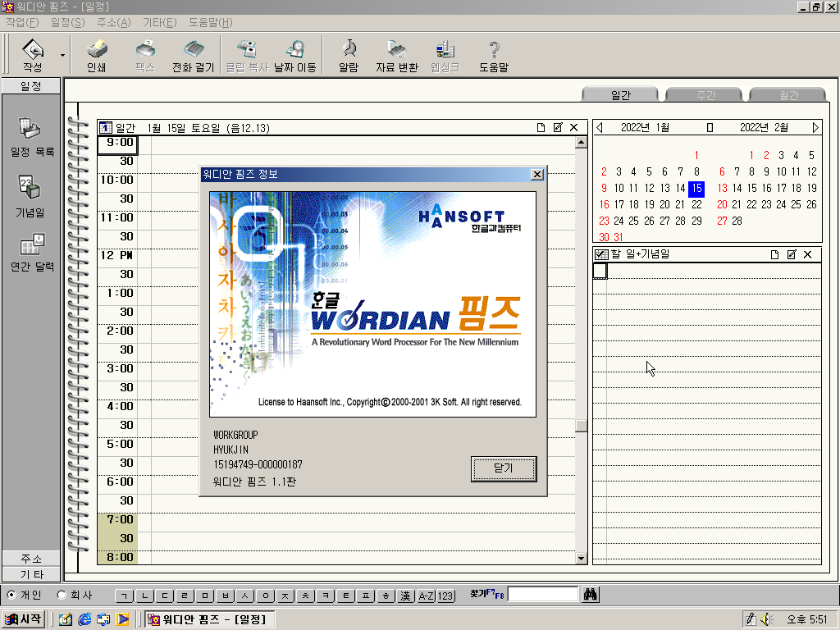The image size is (840, 630).
Task: Launch the media player quick launch icon
Action: point(123,619)
